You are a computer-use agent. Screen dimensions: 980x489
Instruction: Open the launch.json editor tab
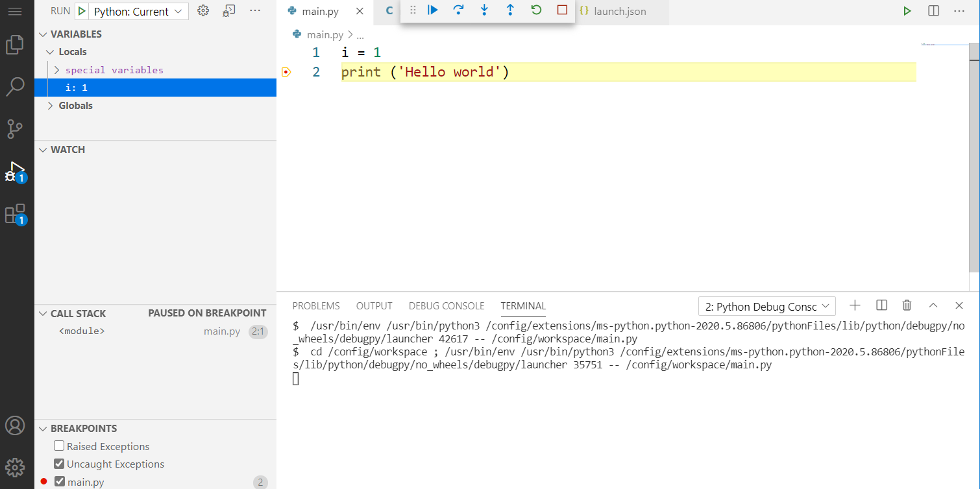click(x=620, y=11)
